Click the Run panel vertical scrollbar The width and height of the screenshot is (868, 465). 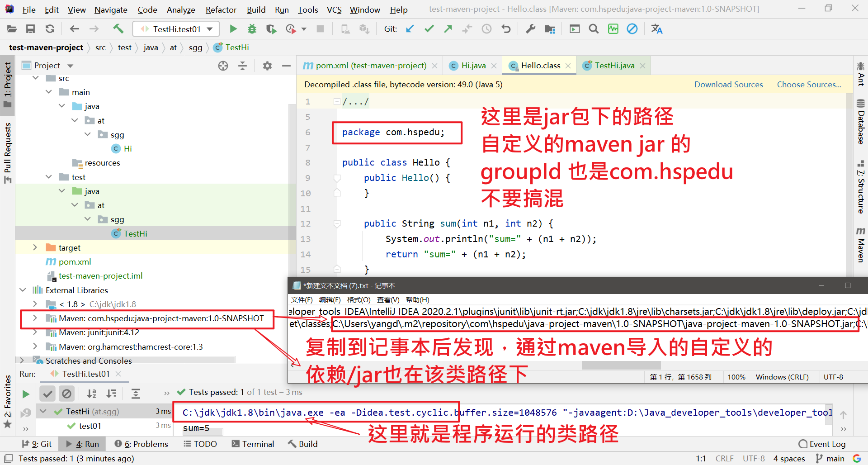coord(828,415)
